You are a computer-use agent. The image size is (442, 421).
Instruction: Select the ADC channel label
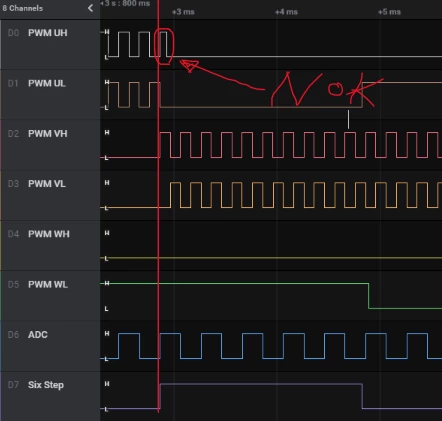coord(38,335)
